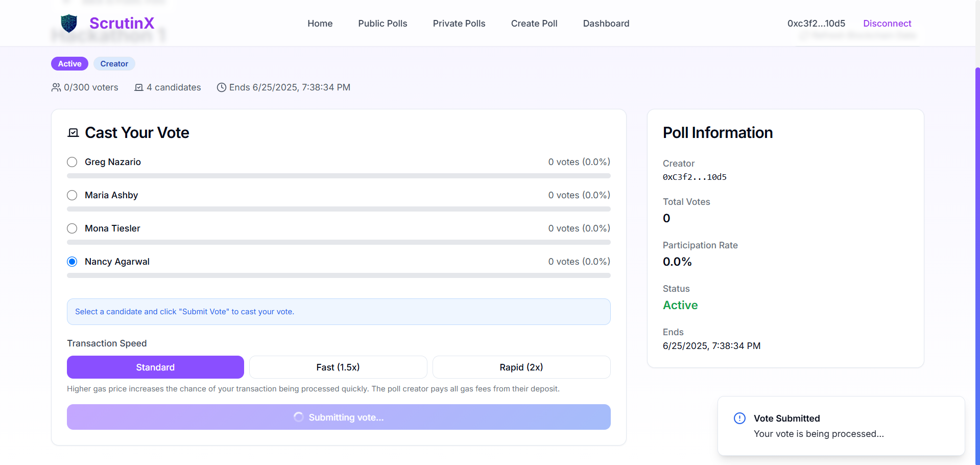Click the info icon in Vote Submitted toast

pos(739,418)
